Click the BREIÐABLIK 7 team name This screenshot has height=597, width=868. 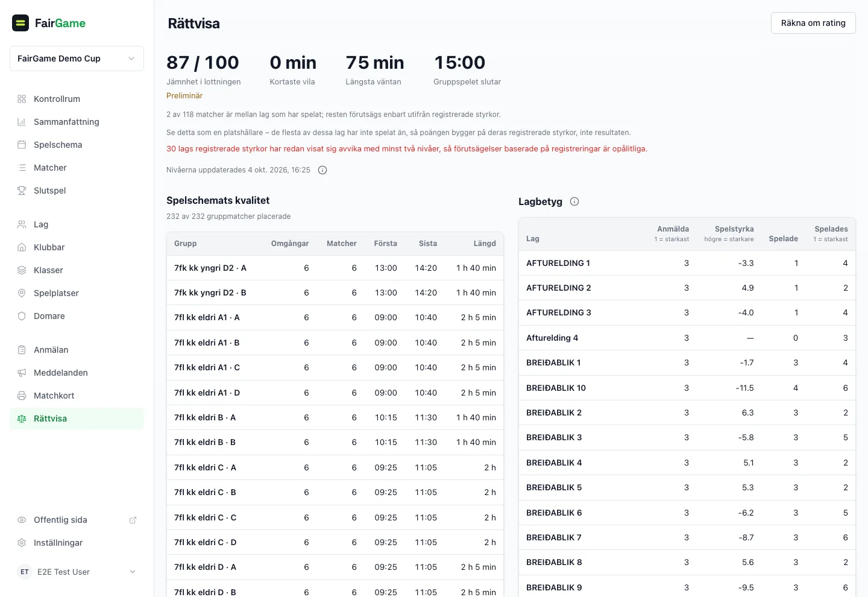[554, 537]
